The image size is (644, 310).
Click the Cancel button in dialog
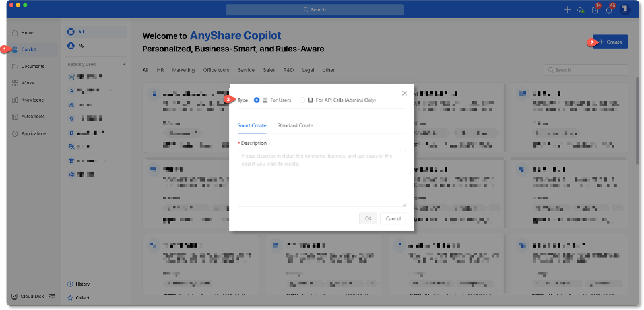tap(393, 218)
